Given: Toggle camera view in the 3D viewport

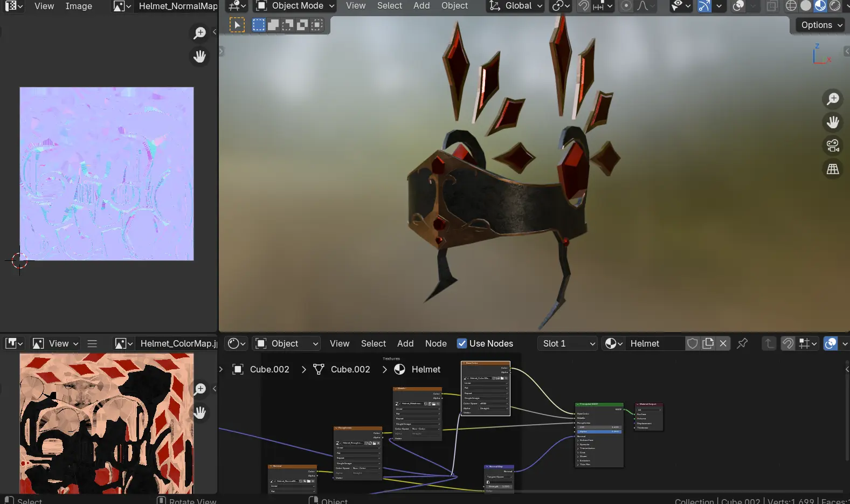Looking at the screenshot, I should 833,146.
